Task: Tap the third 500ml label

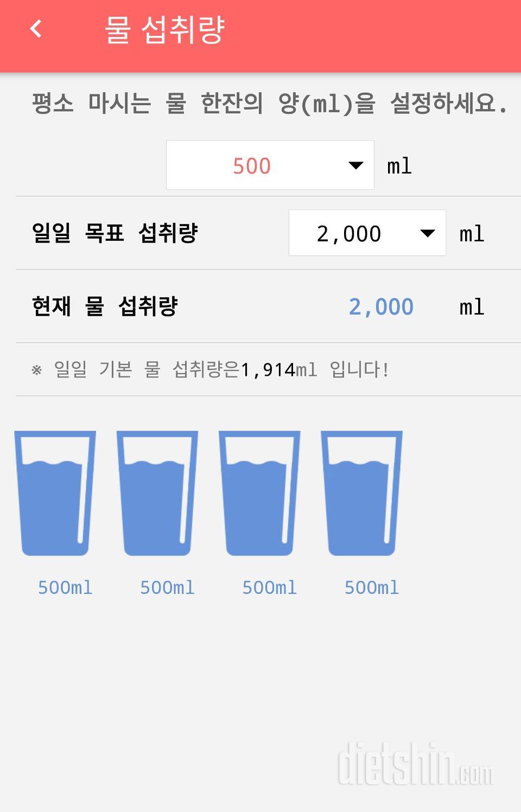Action: (x=270, y=587)
